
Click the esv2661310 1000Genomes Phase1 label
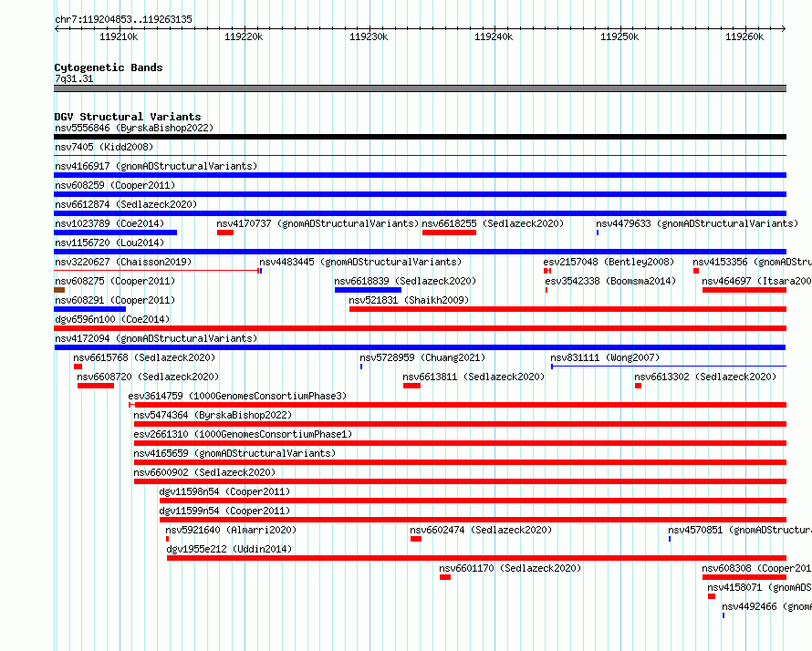coord(243,434)
